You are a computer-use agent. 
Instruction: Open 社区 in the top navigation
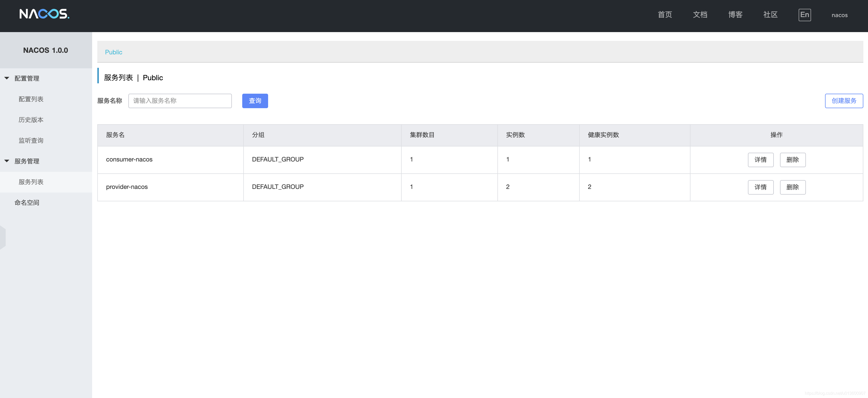[x=770, y=15]
